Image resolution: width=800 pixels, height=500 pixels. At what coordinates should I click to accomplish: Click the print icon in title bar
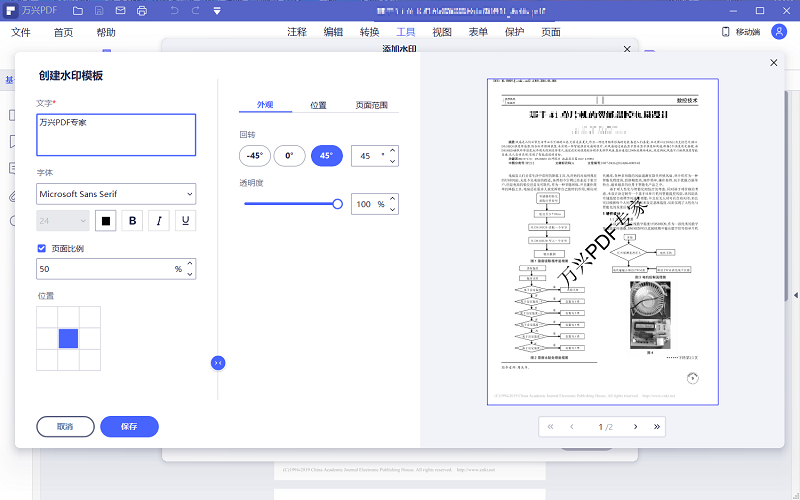point(141,11)
